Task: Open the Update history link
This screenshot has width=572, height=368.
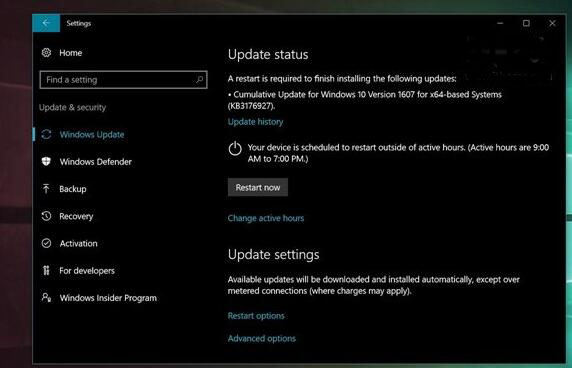Action: tap(255, 122)
